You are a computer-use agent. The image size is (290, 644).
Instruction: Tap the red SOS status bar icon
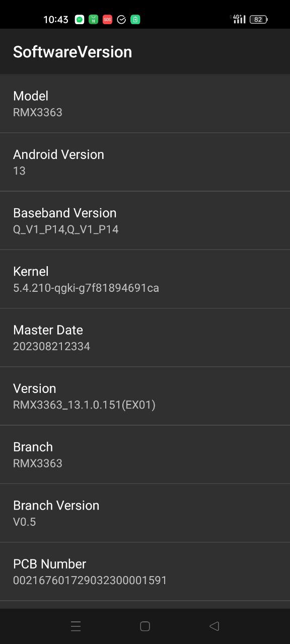107,20
